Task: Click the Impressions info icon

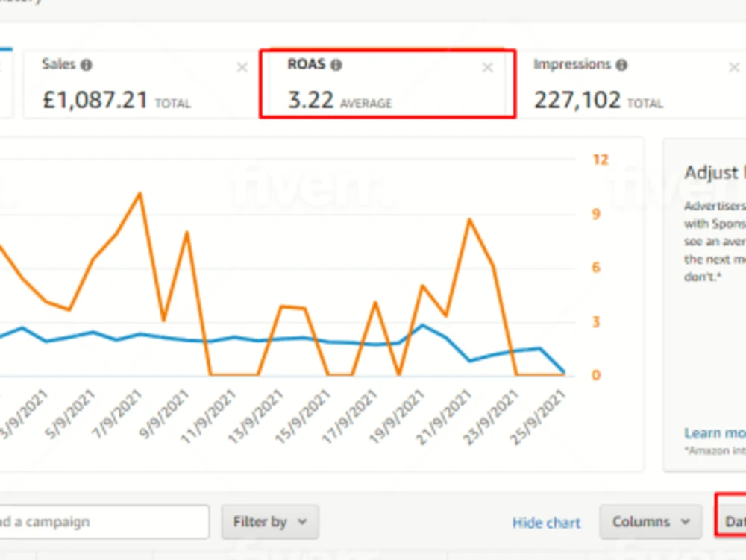Action: tap(621, 65)
